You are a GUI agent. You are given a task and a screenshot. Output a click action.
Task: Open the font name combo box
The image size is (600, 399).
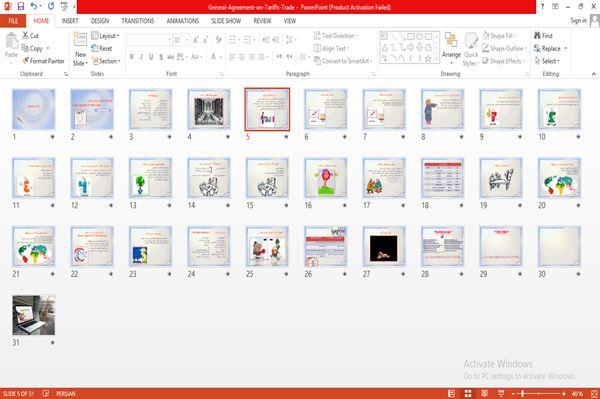[149, 40]
